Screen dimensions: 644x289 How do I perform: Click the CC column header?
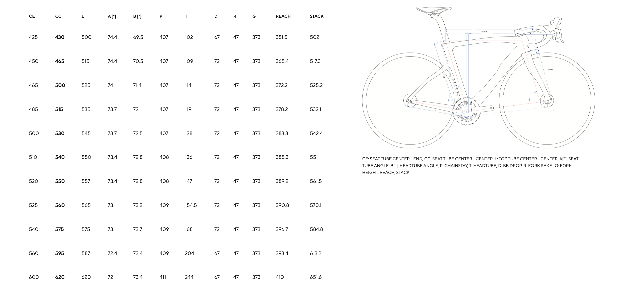[58, 16]
